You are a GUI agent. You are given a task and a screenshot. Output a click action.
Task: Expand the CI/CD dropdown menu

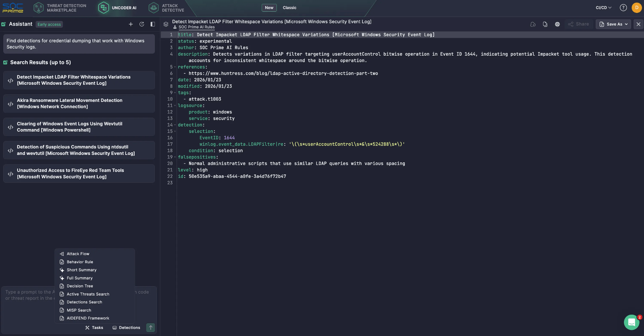[604, 7]
